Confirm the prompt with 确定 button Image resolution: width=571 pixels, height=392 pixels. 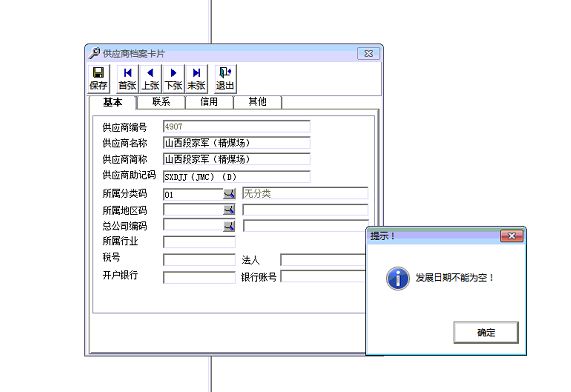coord(486,332)
